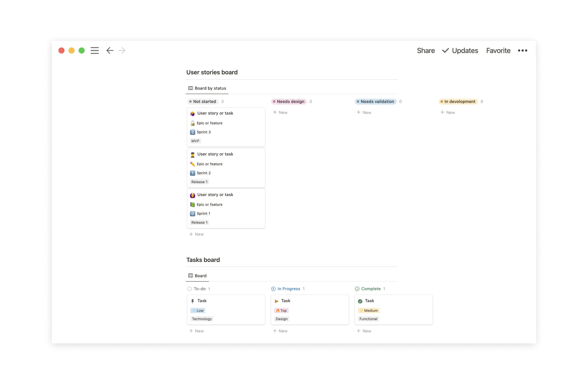Click the MVP tag
Screen dimensions: 588x384
tap(195, 141)
